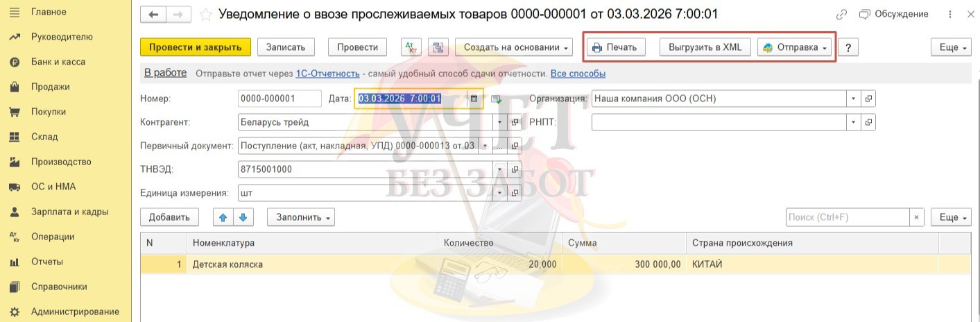Screen dimensions: 980x322
Task: Go to Банк и касса section
Action: 58,62
